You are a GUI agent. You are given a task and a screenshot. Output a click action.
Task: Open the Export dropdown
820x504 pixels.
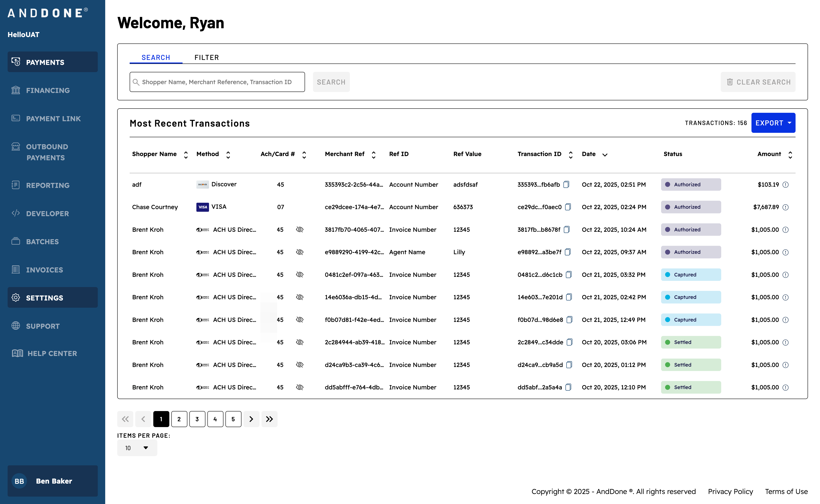[x=773, y=123]
